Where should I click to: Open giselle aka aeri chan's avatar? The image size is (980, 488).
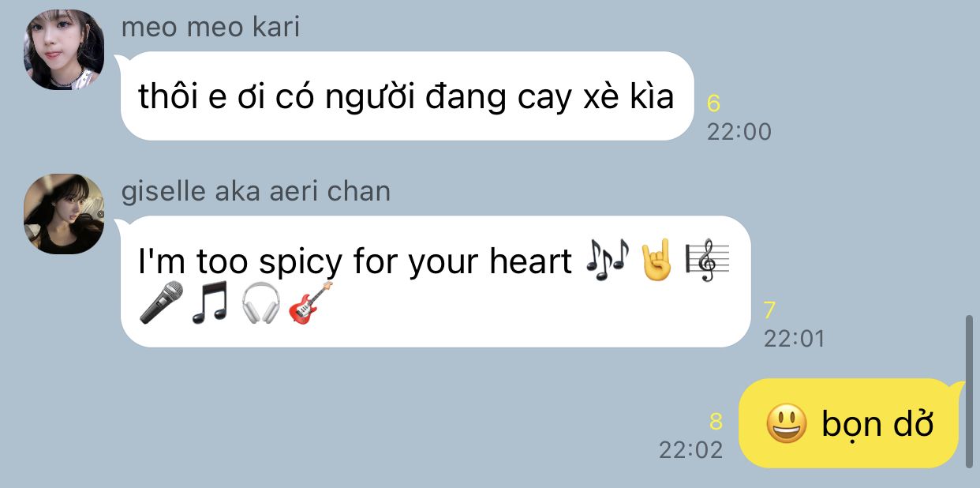64,214
